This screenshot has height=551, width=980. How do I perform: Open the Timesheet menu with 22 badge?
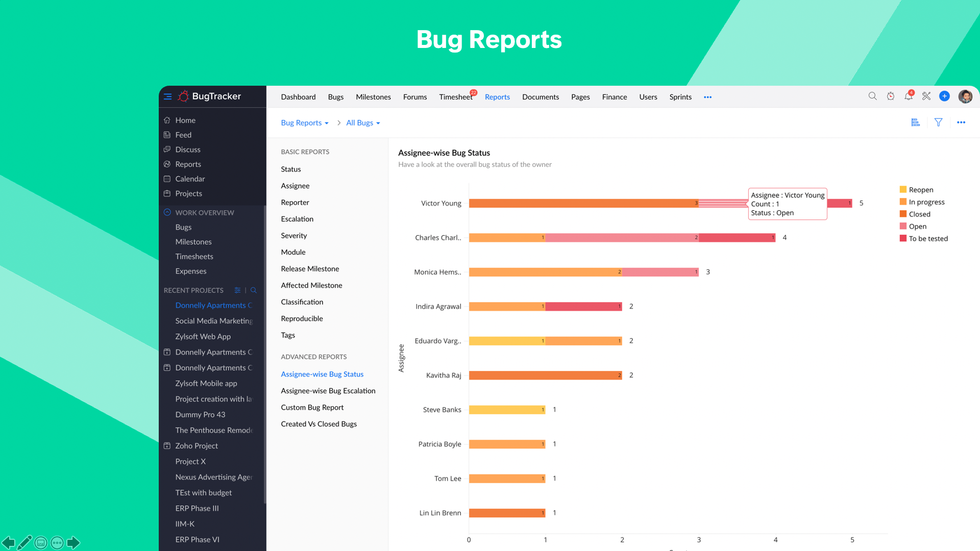[x=455, y=97]
